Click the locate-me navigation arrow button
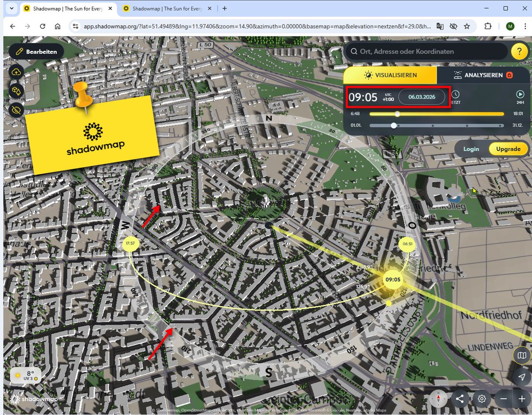This screenshot has height=415, width=532. coord(522,376)
